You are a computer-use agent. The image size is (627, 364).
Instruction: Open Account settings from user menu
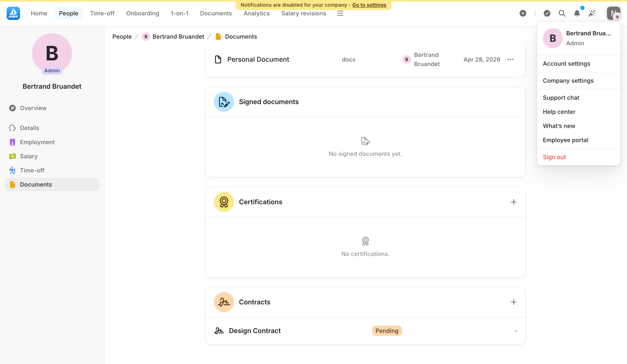pyautogui.click(x=578, y=64)
